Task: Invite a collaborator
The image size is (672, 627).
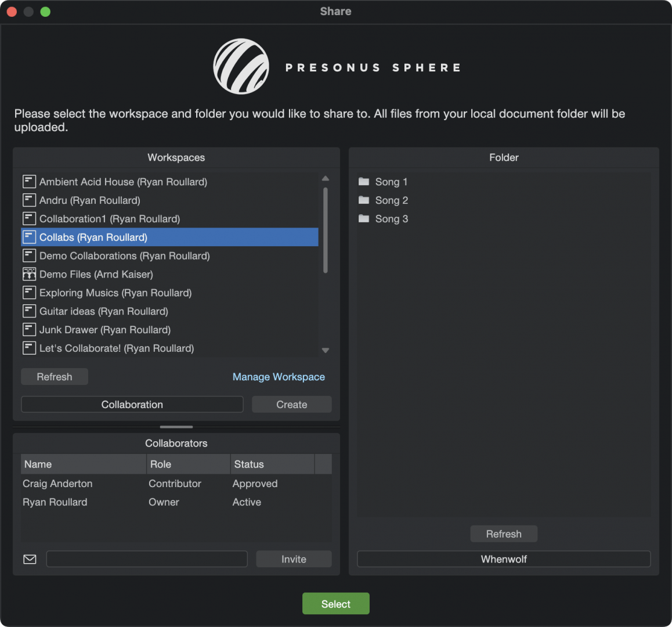Action: coord(294,558)
